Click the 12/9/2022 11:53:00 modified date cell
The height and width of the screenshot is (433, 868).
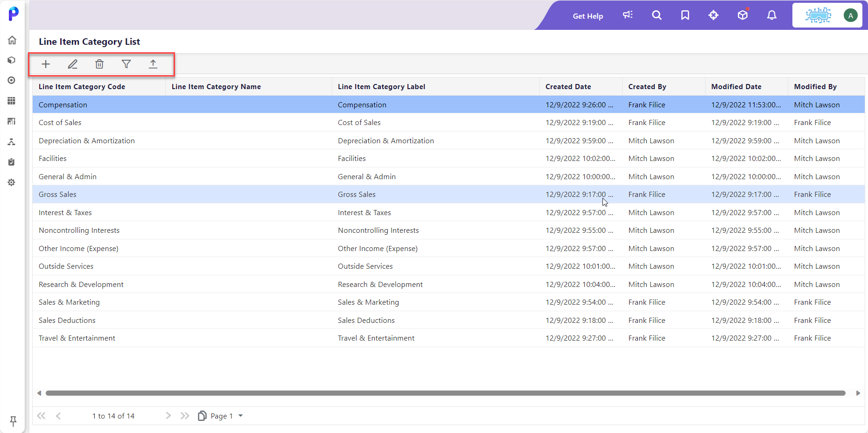[x=746, y=105]
